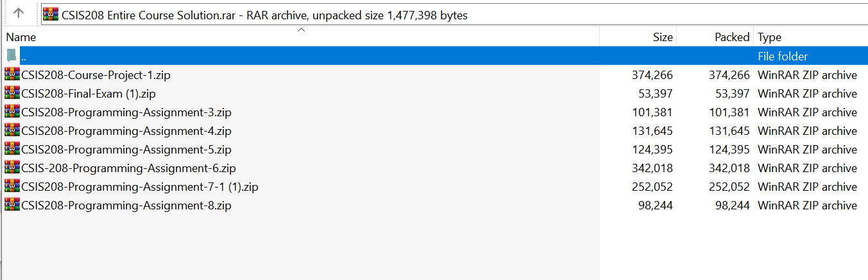Viewport: 868px width, 280px height.
Task: Click the icon beside CSIS208-Course-Project-1.zip
Action: point(12,74)
